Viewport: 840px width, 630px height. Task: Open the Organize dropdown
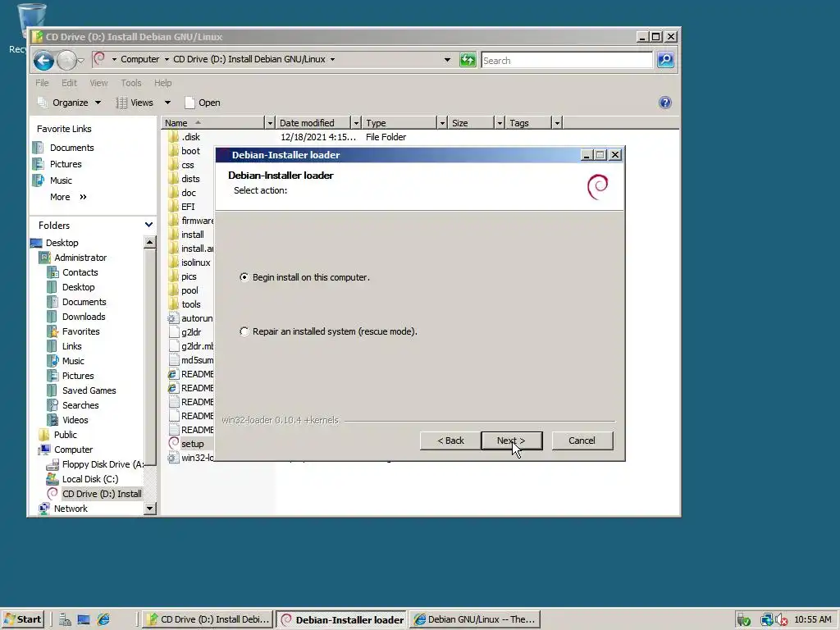[69, 103]
